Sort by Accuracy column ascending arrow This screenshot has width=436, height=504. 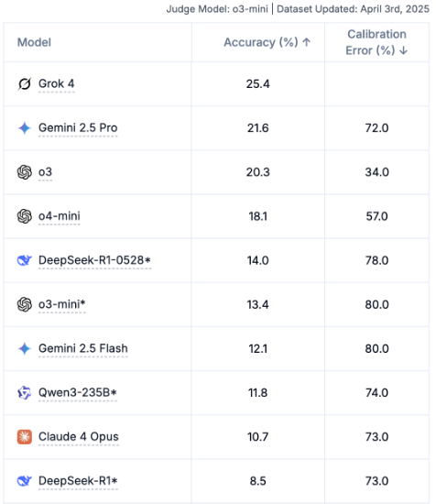click(x=307, y=42)
